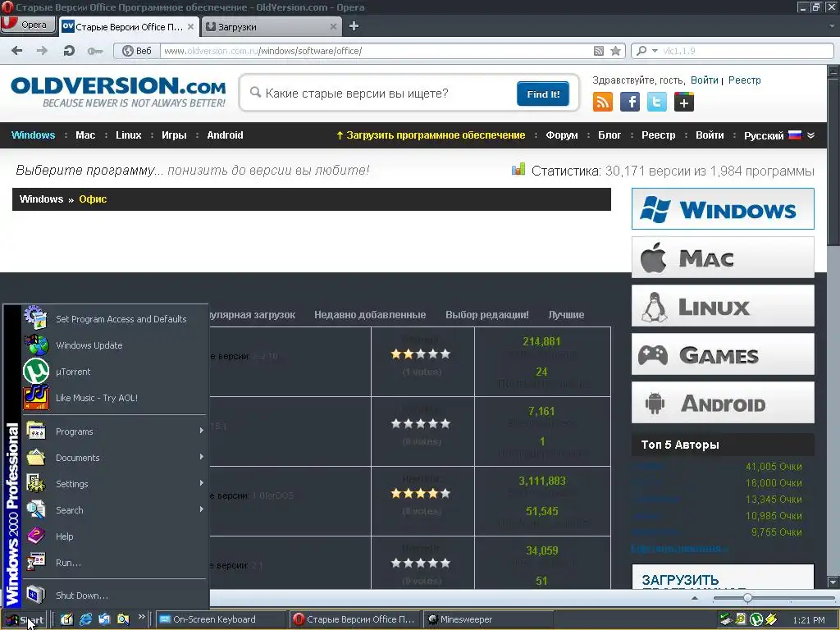The width and height of the screenshot is (840, 630).
Task: Click the µTorrent tray icon
Action: point(756,620)
